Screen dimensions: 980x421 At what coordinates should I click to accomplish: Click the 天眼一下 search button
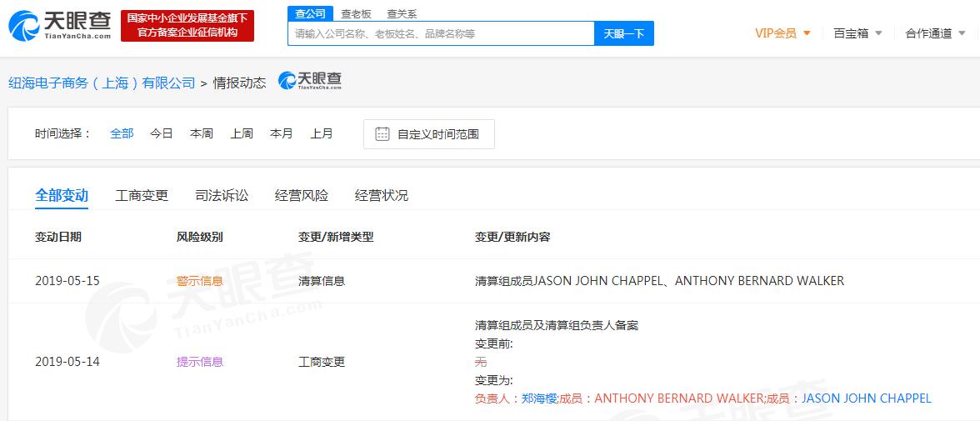tap(623, 34)
